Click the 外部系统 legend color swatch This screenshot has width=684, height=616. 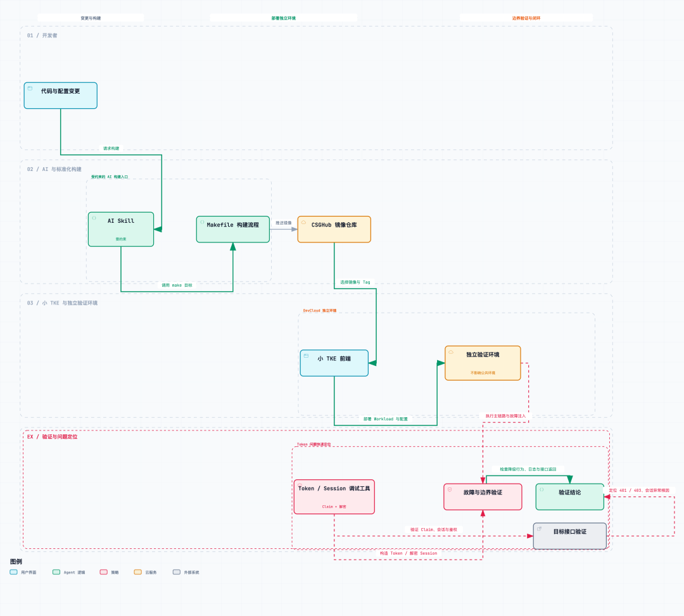177,572
